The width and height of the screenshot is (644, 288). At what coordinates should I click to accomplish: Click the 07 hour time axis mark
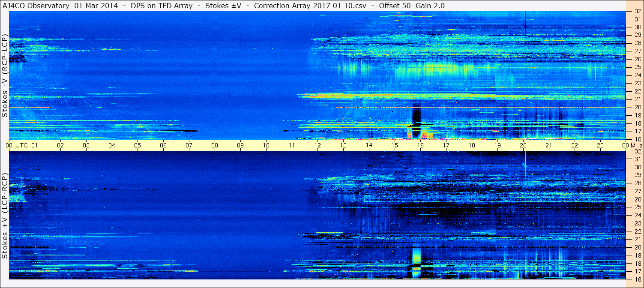click(x=189, y=145)
